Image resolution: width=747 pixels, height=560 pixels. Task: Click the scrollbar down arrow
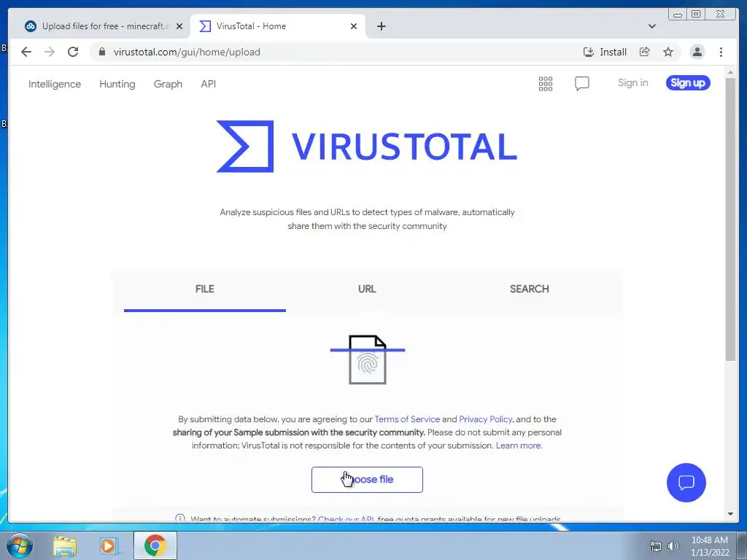point(730,514)
